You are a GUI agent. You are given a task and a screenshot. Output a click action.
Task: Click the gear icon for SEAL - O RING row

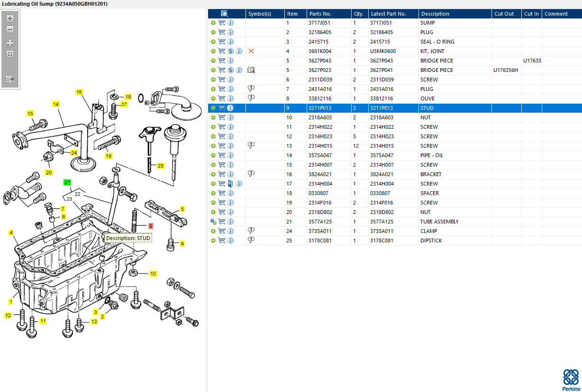click(213, 42)
